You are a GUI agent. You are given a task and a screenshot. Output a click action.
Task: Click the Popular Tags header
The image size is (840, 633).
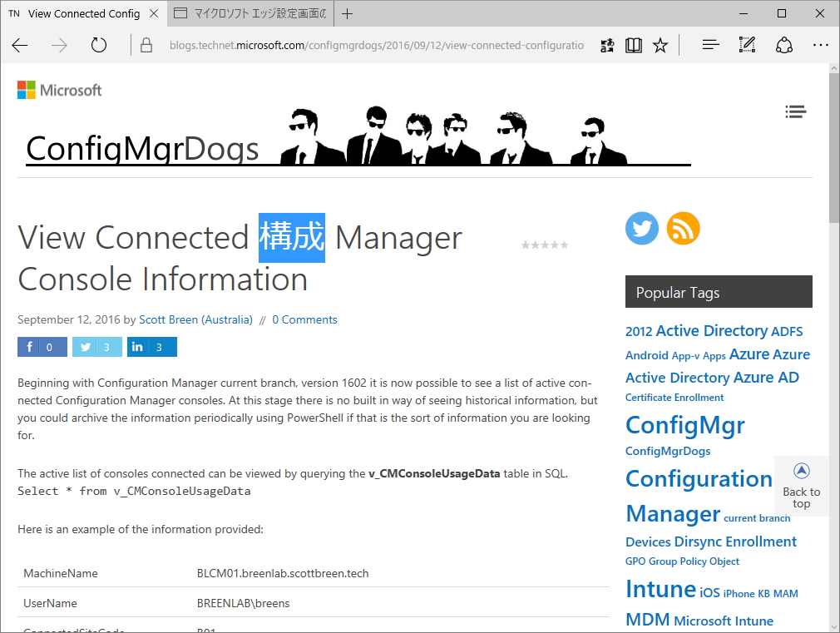click(x=719, y=292)
